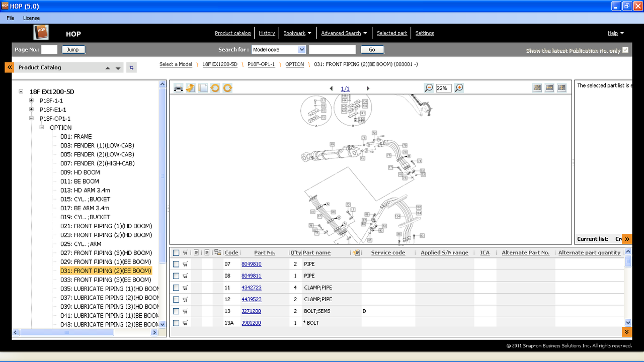
Task: Click the cart icon in the parts list header
Action: point(185,252)
